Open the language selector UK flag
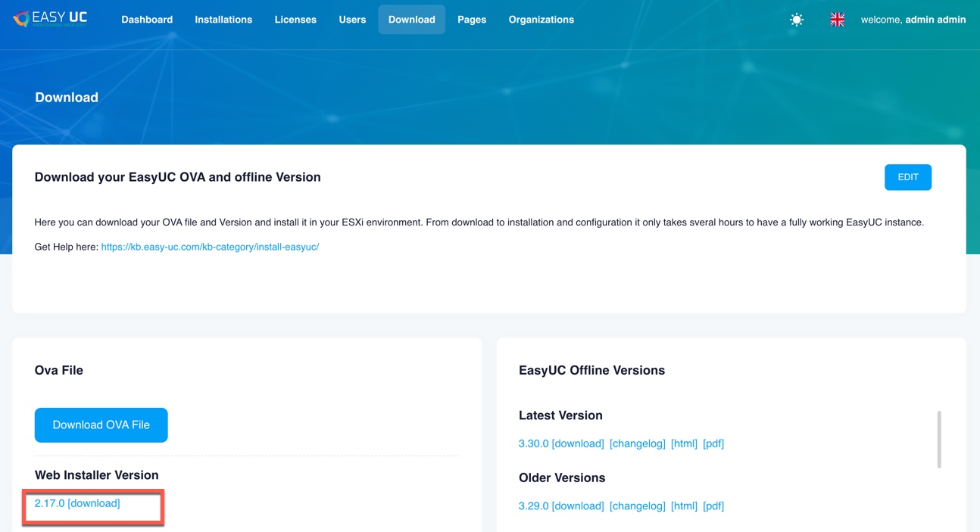Screen dimensions: 980x532 point(837,20)
